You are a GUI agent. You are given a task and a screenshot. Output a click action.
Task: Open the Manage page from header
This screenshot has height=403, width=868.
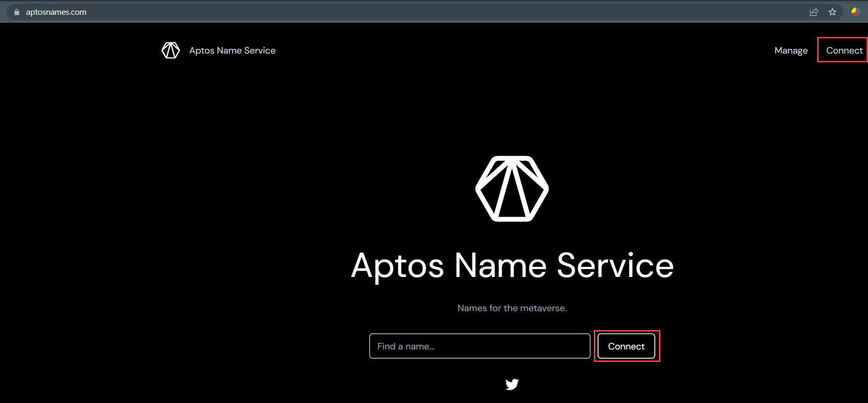point(791,50)
